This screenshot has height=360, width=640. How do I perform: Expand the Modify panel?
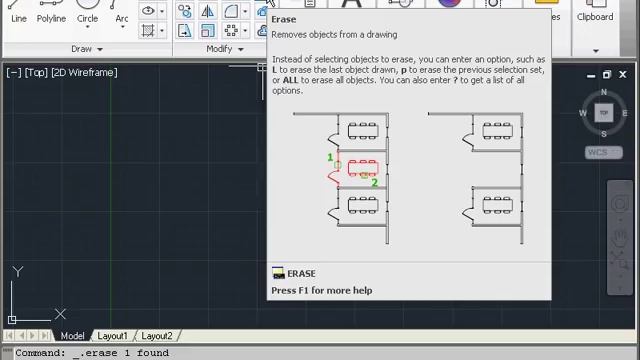click(x=225, y=49)
